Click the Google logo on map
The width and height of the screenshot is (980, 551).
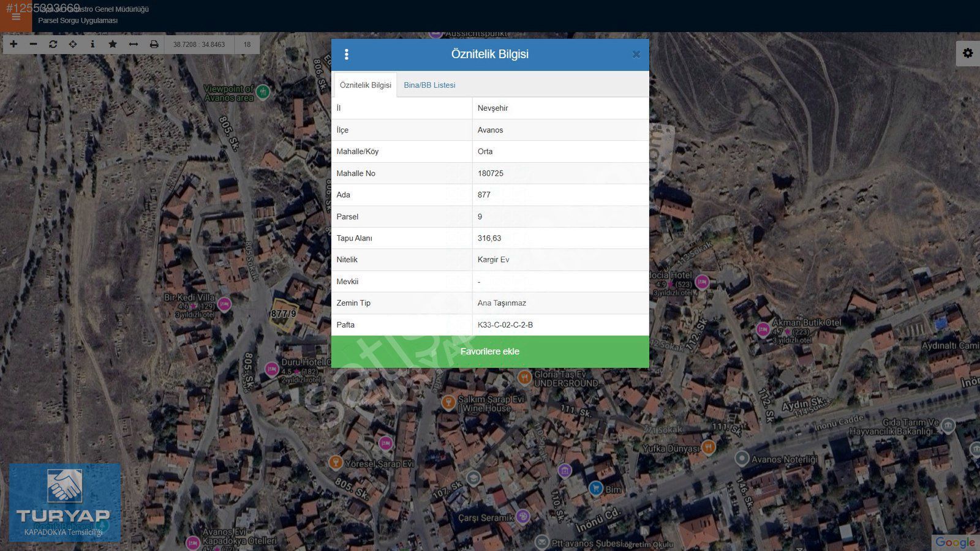955,542
